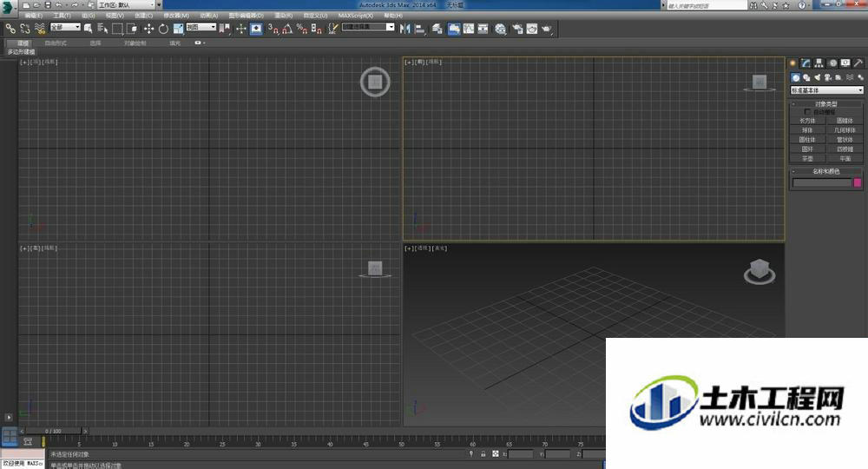The height and width of the screenshot is (469, 868).
Task: Click the object name input field
Action: [821, 182]
